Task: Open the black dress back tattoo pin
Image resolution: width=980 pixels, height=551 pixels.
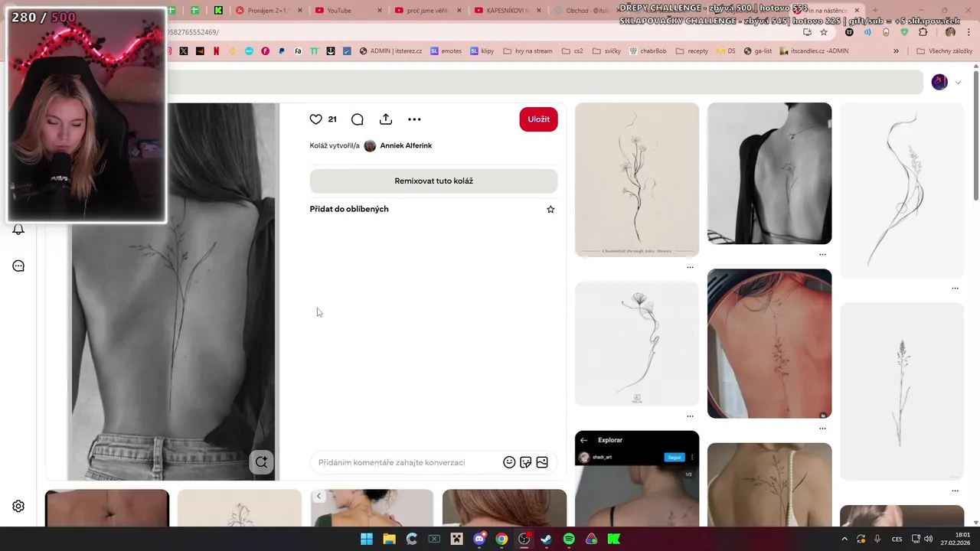Action: [769, 174]
